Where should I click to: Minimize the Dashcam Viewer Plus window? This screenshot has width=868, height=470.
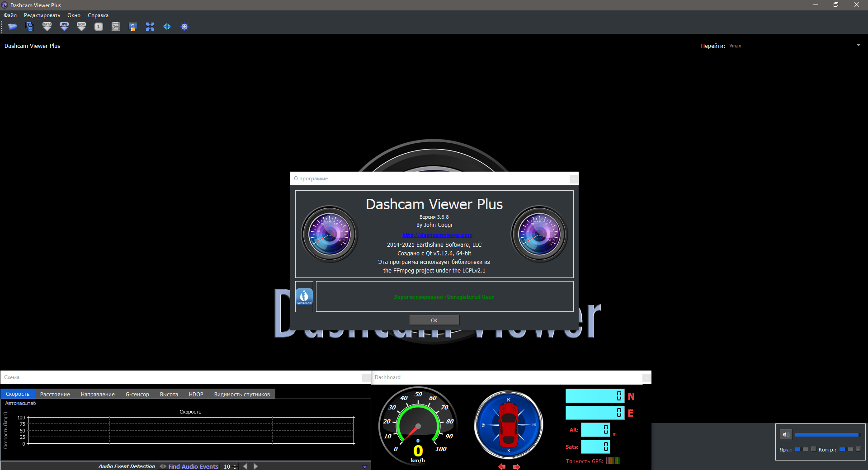[x=816, y=5]
